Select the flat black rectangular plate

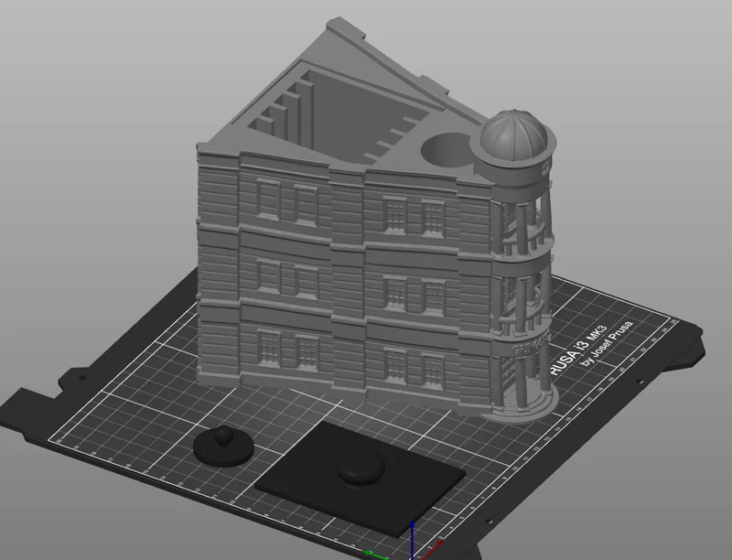click(x=360, y=477)
